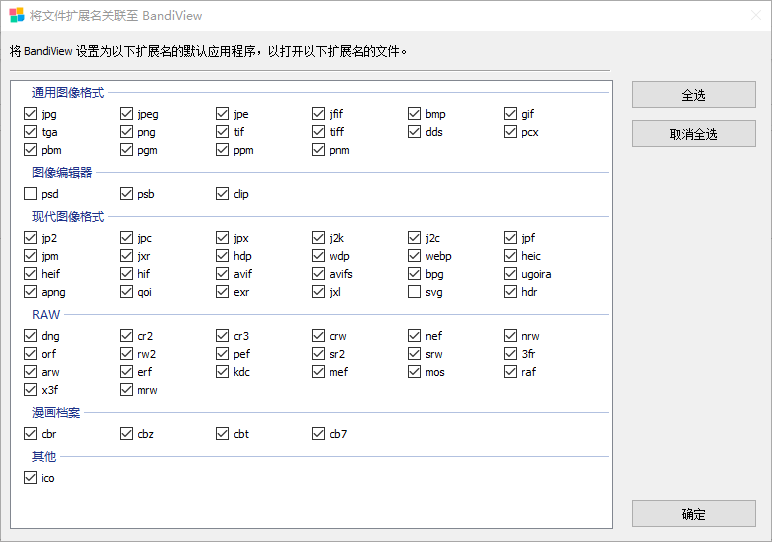This screenshot has width=772, height=542.
Task: Disable the webp checkbox
Action: [x=415, y=256]
